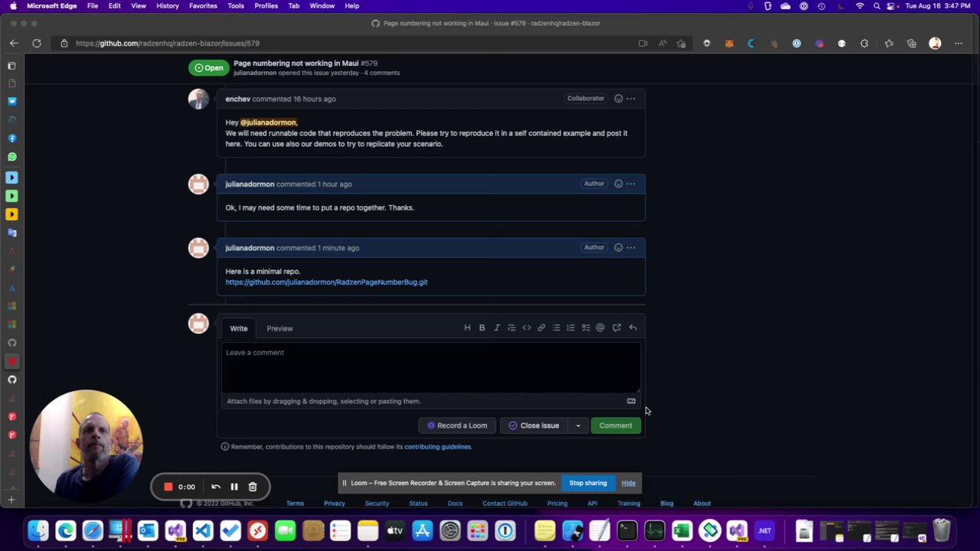Insert a quote block icon
Viewport: 980px width, 551px height.
pos(511,328)
